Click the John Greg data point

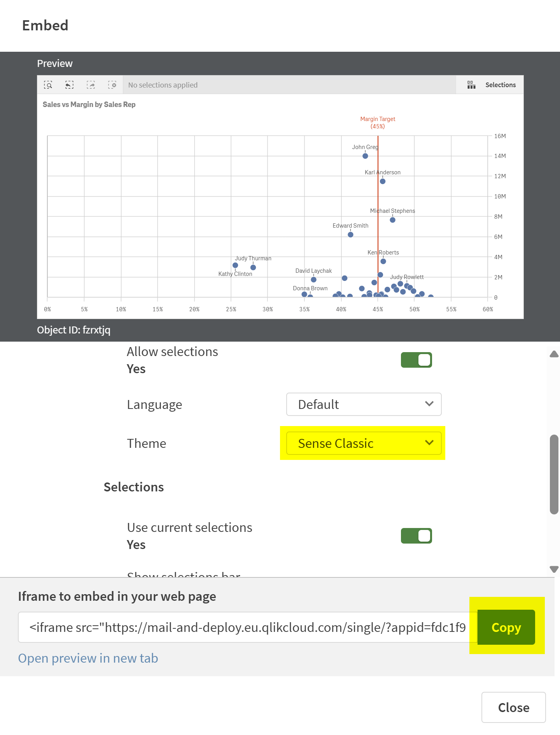(365, 156)
